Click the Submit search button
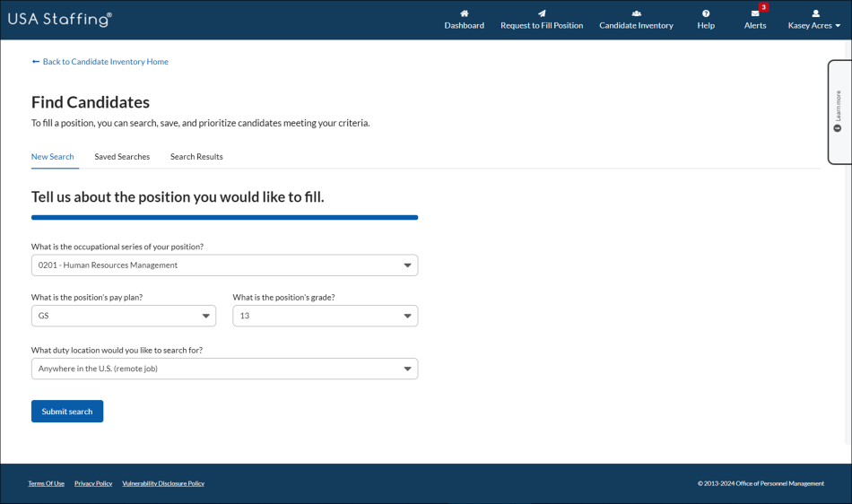 67,411
